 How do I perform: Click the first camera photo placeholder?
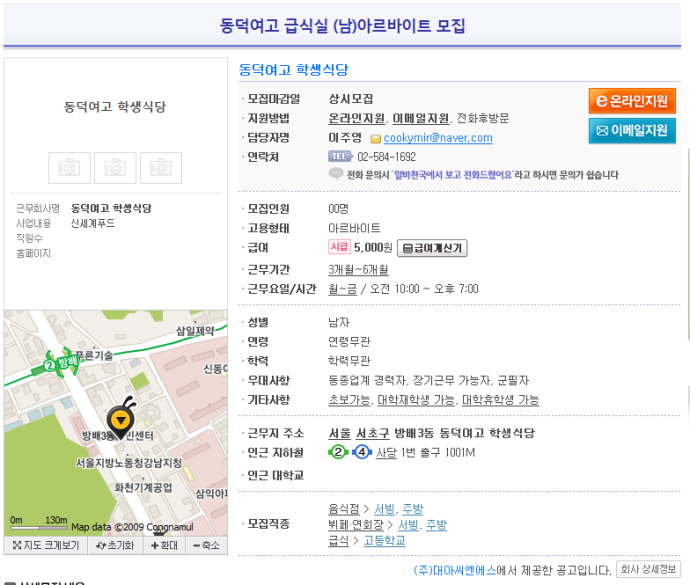tap(69, 168)
